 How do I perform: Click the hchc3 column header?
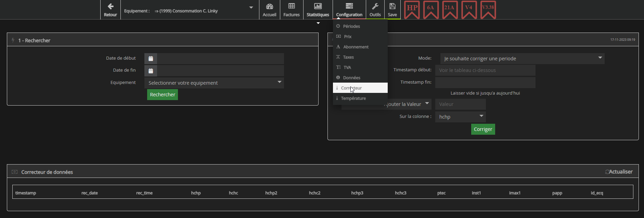[401, 193]
